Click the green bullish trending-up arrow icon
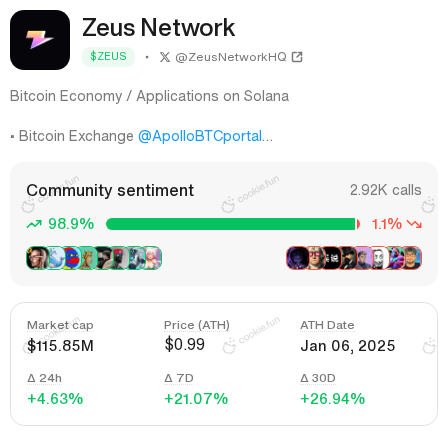Image resolution: width=448 pixels, height=436 pixels. coord(34,224)
